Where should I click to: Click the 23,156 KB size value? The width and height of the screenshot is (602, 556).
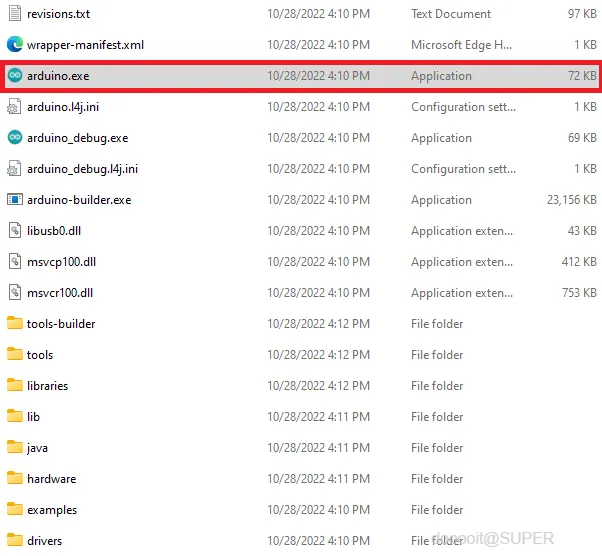[x=572, y=200]
